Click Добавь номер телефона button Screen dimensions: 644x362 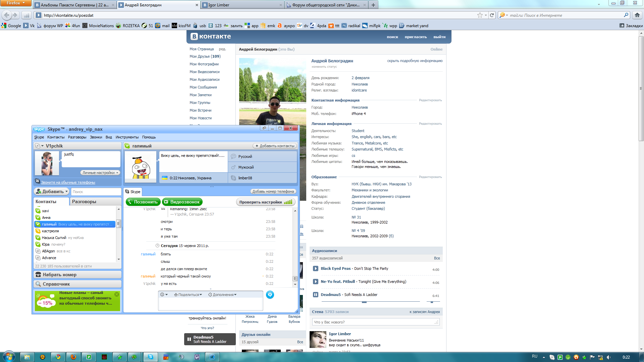273,191
